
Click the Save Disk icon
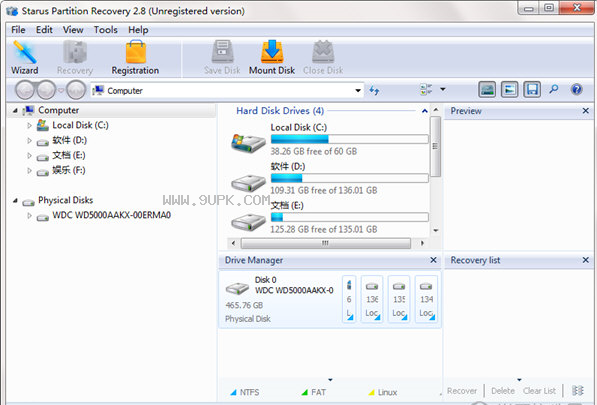click(222, 58)
